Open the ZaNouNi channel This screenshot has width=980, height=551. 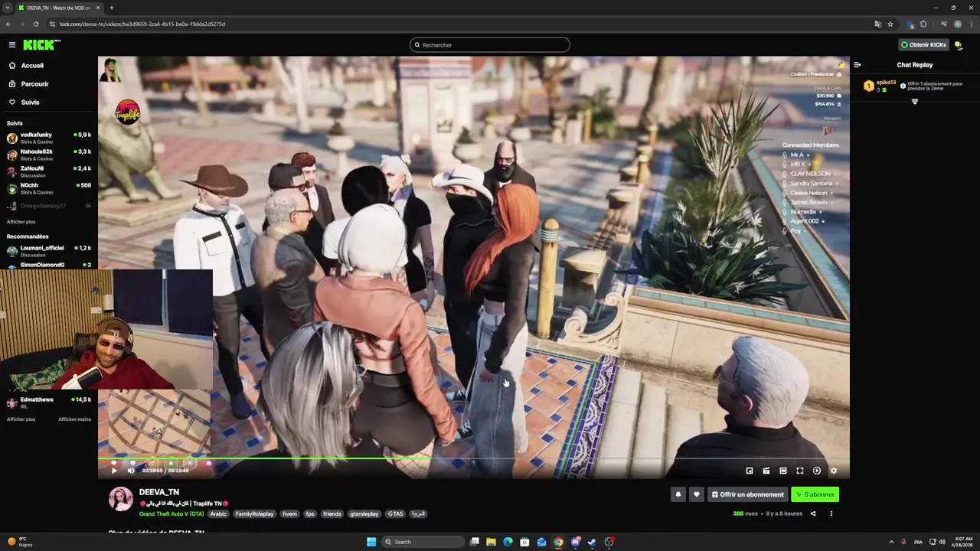click(49, 171)
